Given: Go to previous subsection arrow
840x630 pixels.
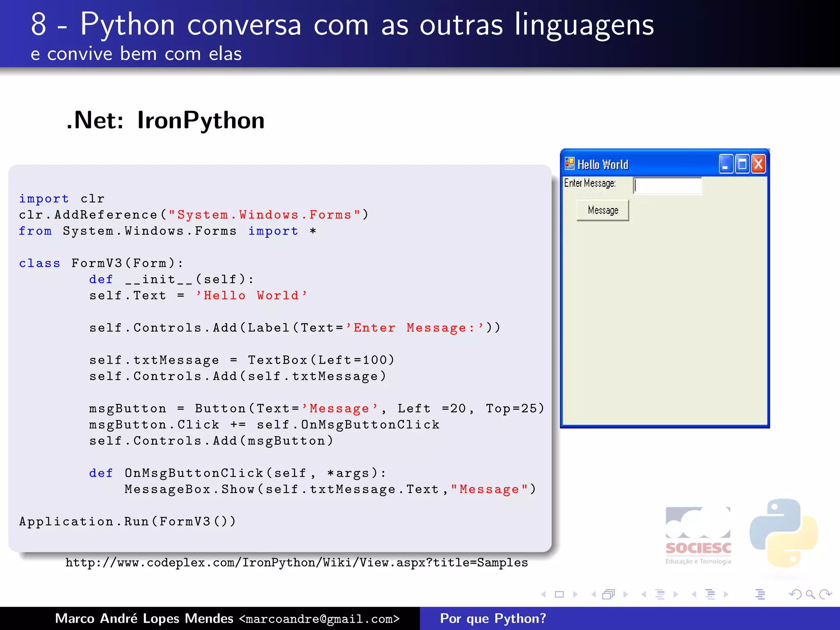Looking at the screenshot, I should tap(644, 594).
